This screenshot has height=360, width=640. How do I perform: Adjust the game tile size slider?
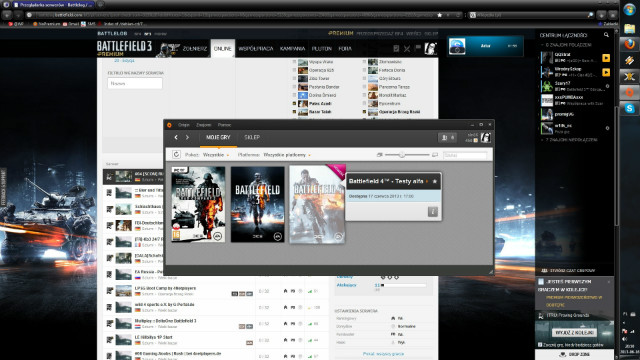[402, 155]
